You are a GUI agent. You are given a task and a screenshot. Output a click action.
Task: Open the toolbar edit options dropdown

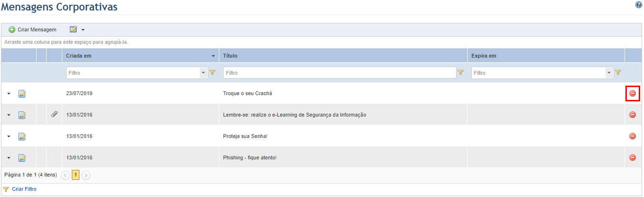tap(77, 30)
